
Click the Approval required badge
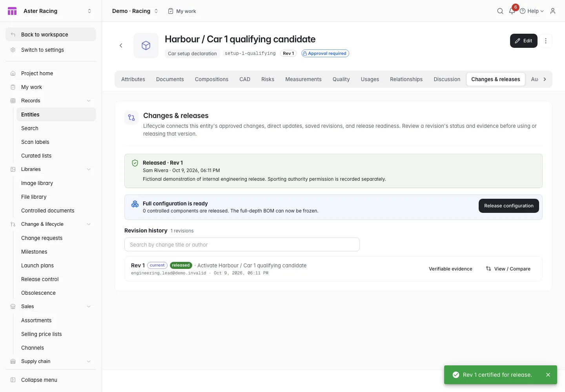(325, 53)
